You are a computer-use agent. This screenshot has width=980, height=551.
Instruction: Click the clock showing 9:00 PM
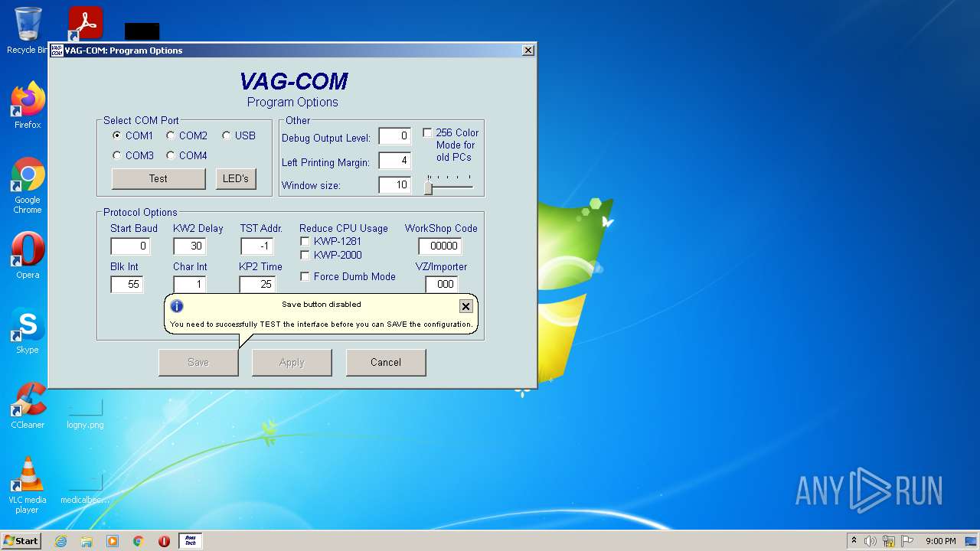(940, 541)
